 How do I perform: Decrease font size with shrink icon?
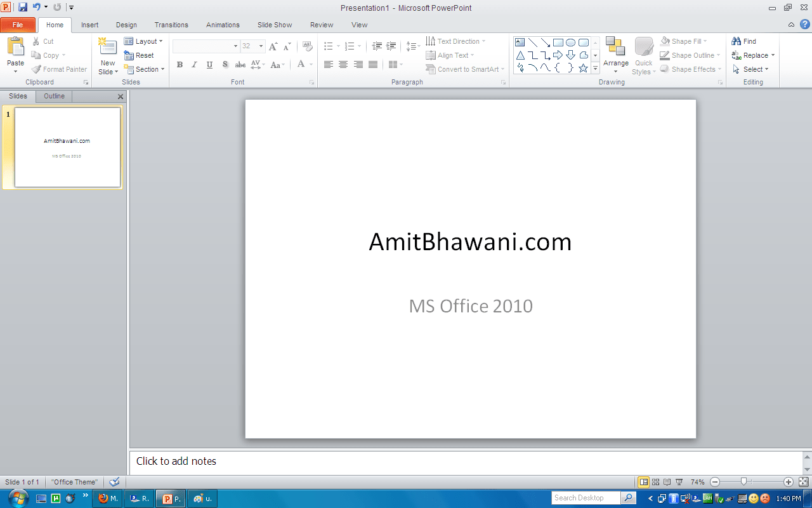287,46
